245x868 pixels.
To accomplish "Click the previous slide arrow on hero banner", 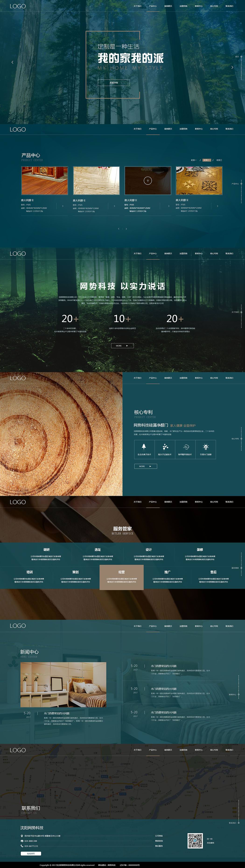I will click(x=12, y=62).
